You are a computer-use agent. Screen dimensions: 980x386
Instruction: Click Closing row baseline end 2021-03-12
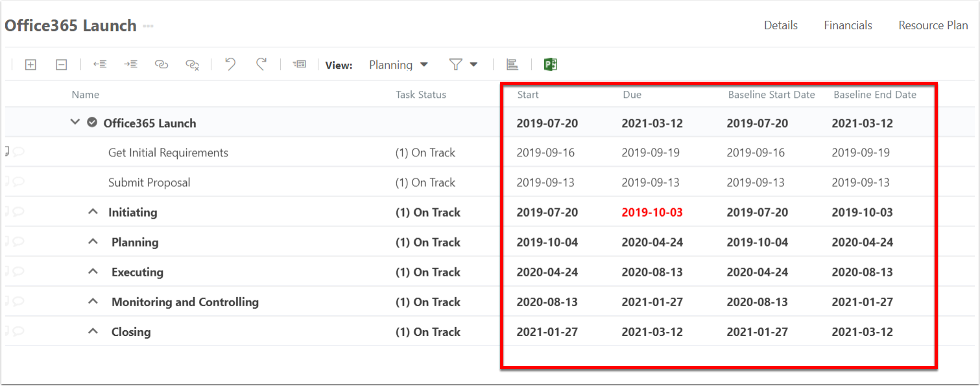[x=862, y=332]
